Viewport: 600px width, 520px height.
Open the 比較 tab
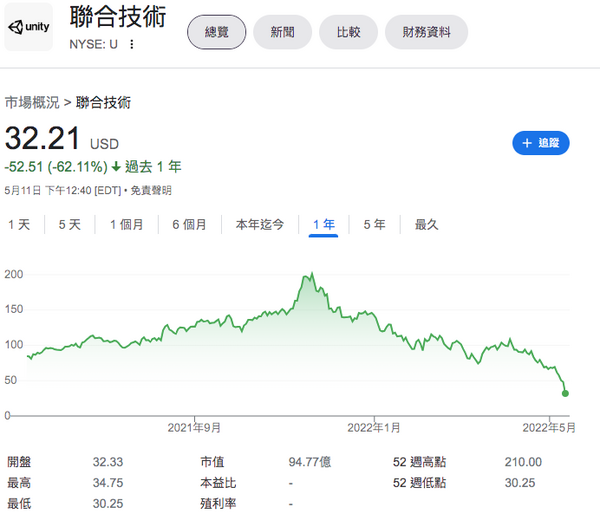[x=348, y=32]
